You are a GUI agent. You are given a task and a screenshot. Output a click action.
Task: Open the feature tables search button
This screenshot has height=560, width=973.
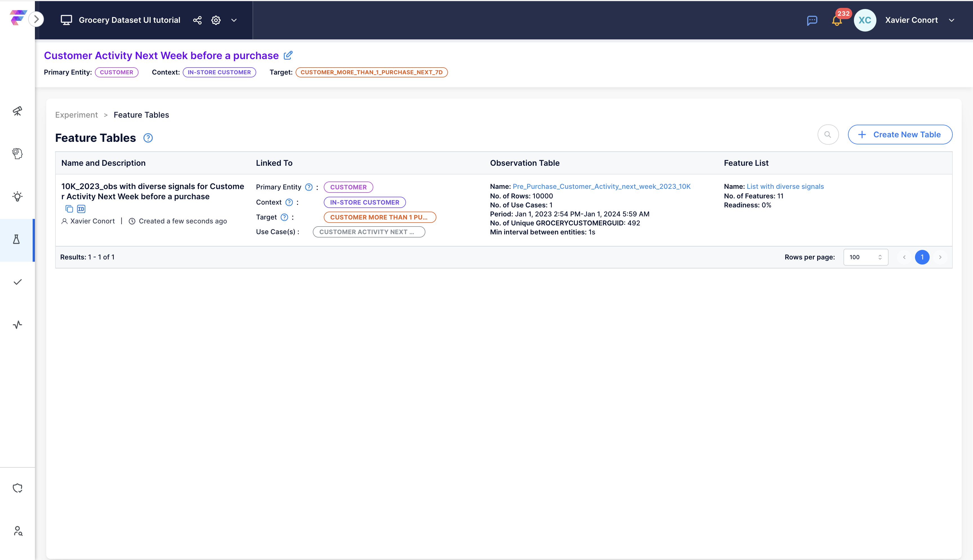[x=828, y=135]
